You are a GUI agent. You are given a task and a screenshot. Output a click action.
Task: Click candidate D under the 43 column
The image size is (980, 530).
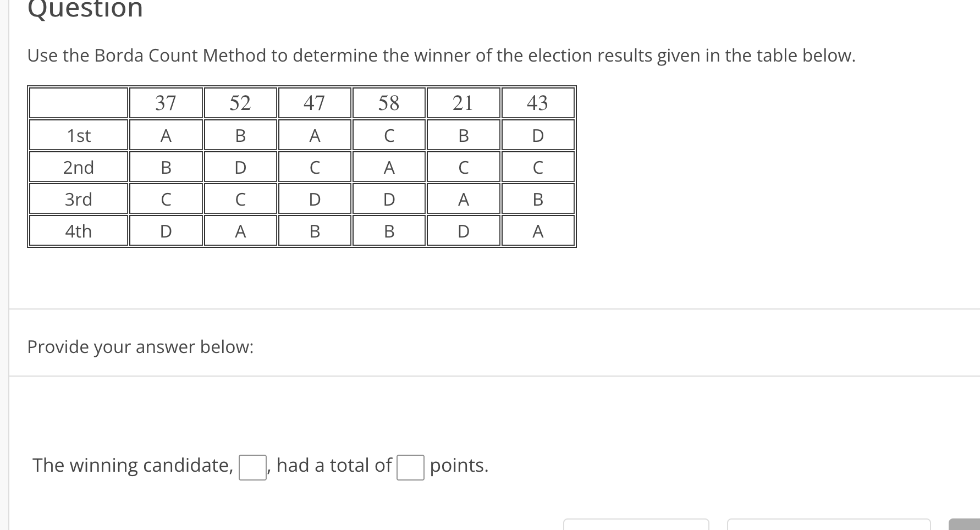pos(537,135)
